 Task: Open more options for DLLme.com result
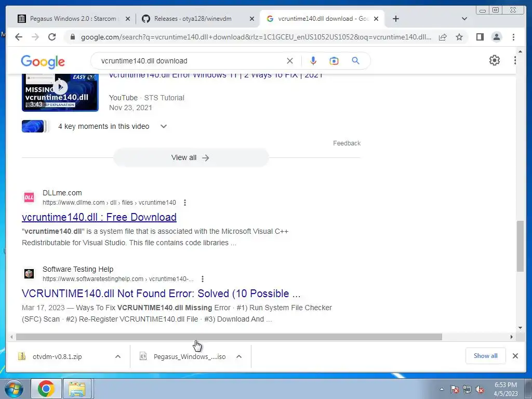coord(185,203)
